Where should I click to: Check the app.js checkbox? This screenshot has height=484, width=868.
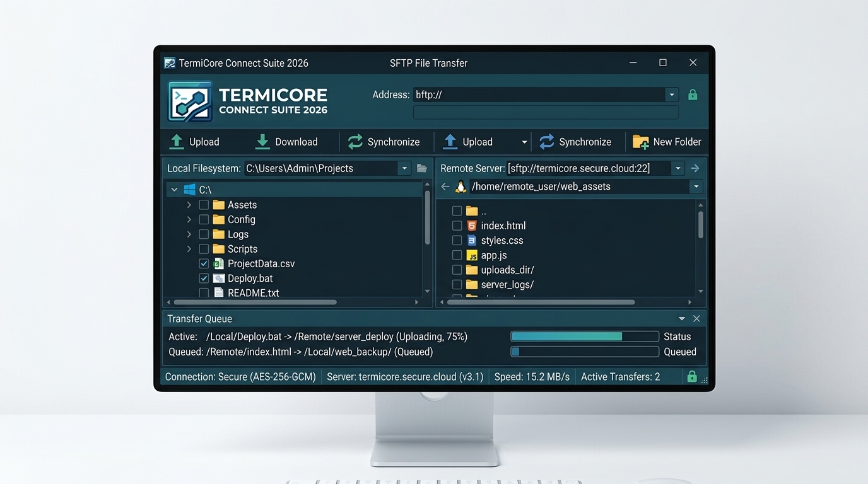pos(457,255)
